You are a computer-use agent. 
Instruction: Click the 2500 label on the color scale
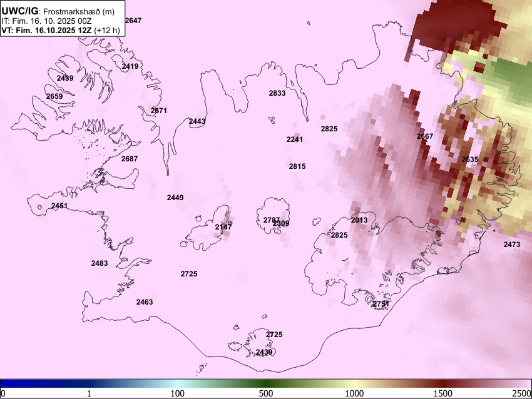click(522, 393)
